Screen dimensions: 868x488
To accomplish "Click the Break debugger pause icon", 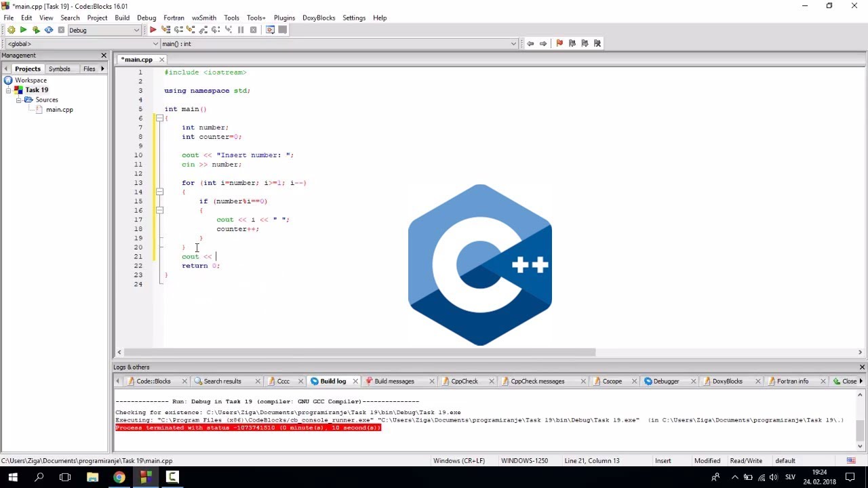I will [241, 30].
